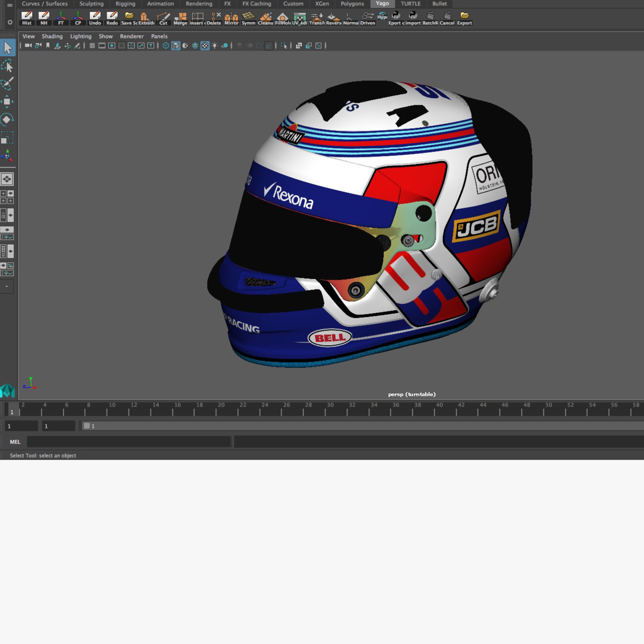
Task: Select the arrow Select tool
Action: [x=8, y=48]
